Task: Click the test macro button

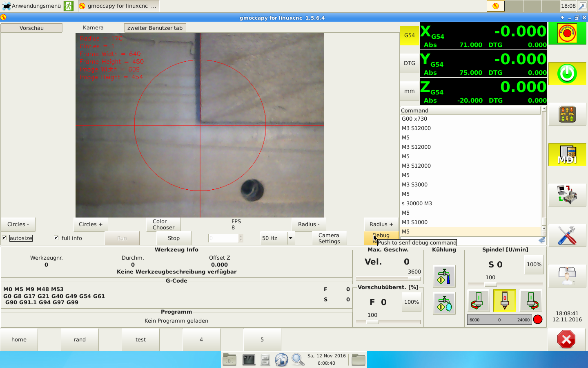Action: pos(140,339)
